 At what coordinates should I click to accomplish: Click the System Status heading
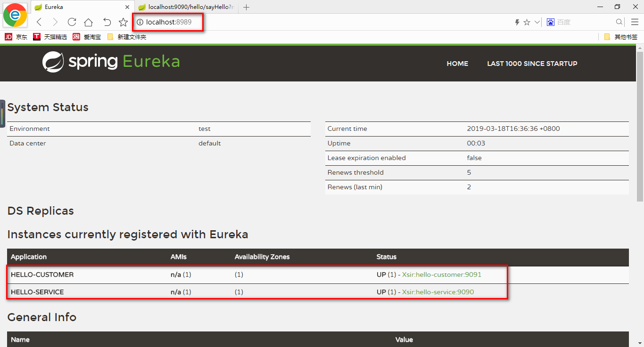[x=48, y=107]
